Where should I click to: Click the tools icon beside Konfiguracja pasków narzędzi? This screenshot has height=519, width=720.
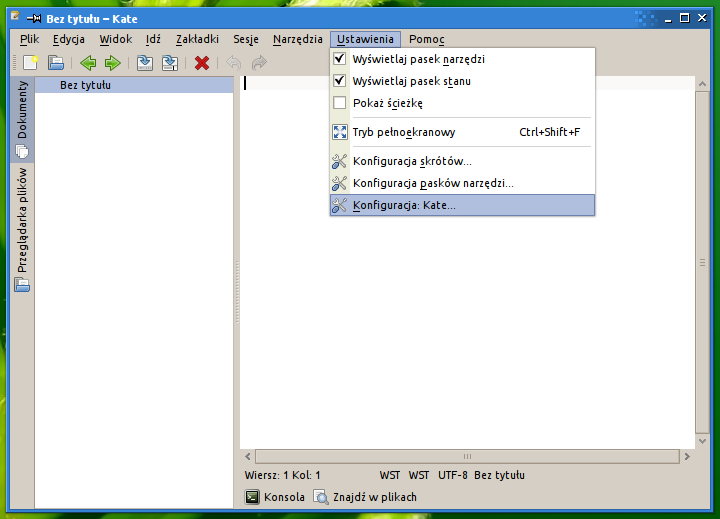pos(339,183)
